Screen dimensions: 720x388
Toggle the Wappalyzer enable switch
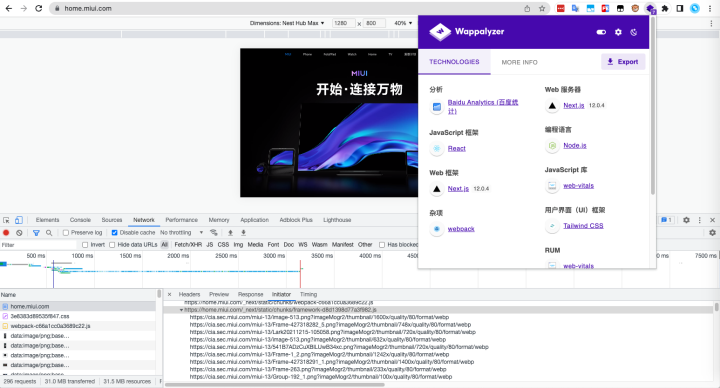601,32
